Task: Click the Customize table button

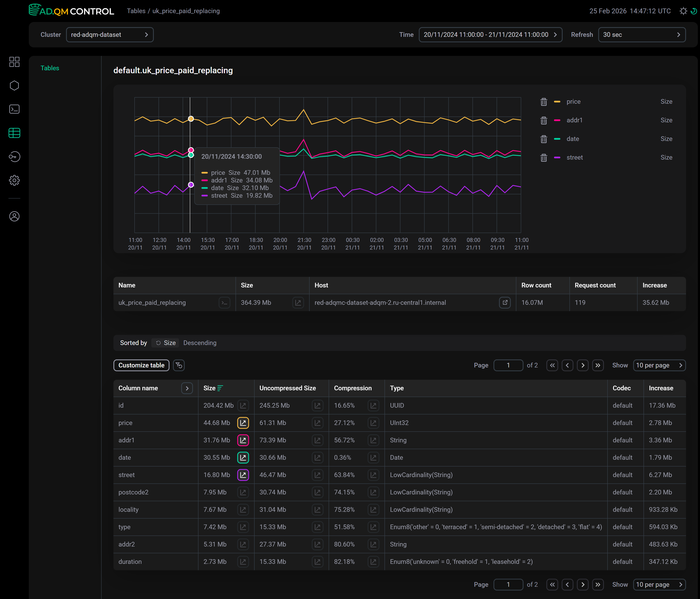Action: click(x=141, y=365)
